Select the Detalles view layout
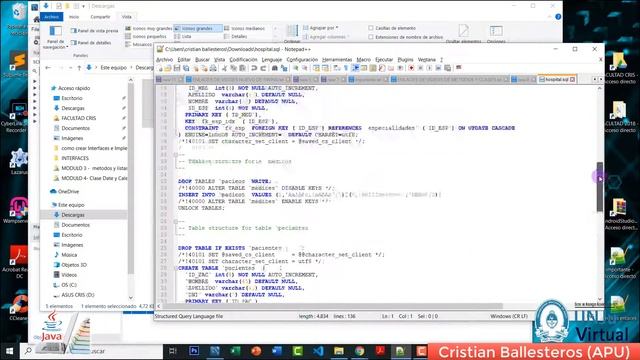 [x=236, y=37]
